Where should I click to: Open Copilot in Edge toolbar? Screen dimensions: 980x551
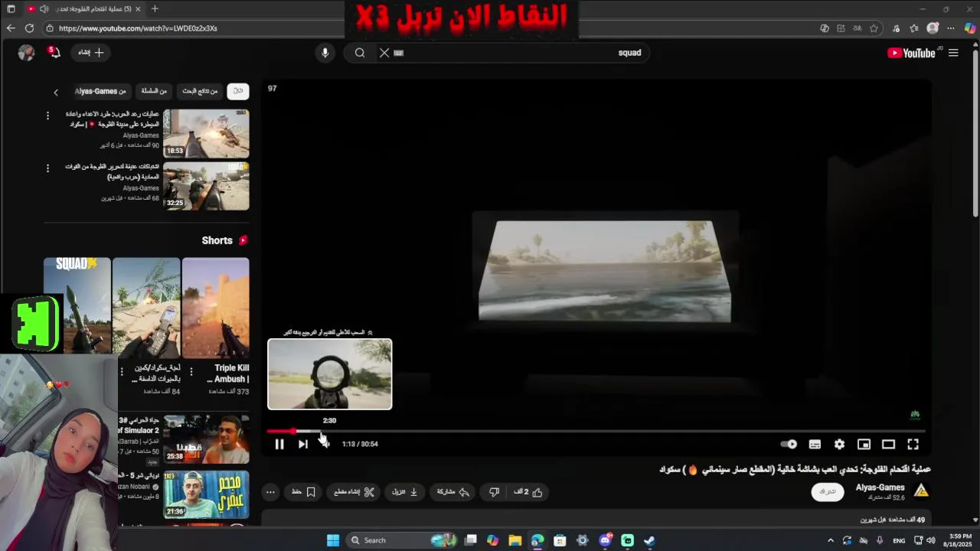[969, 28]
